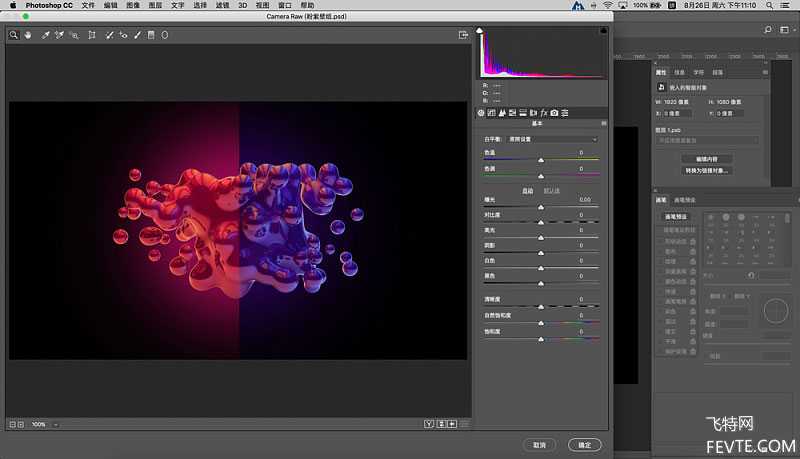Pick the White Balance eyedropper tool
Image resolution: width=800 pixels, height=459 pixels.
44,35
